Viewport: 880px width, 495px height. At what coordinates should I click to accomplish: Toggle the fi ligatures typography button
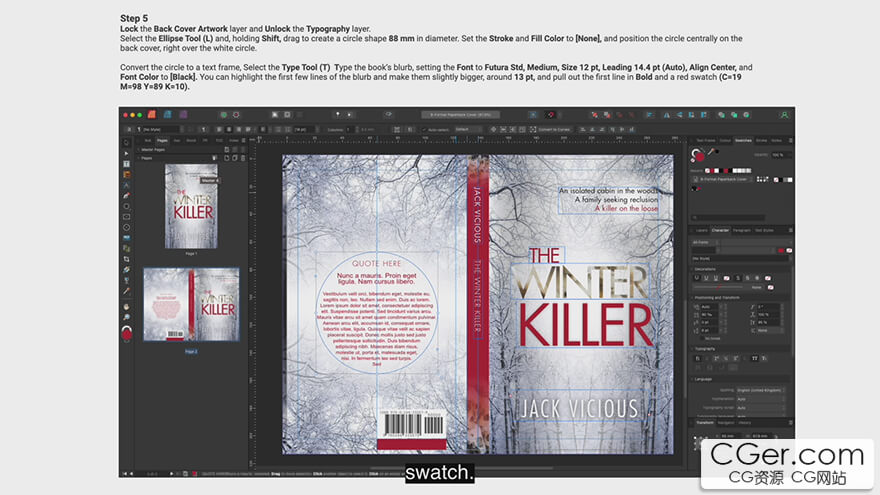coord(698,358)
